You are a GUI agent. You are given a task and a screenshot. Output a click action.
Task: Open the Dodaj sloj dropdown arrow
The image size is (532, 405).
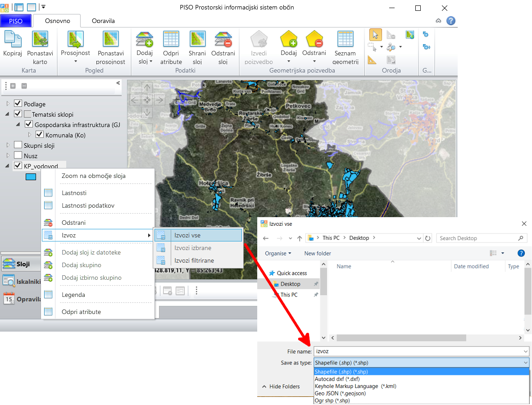[x=151, y=62]
